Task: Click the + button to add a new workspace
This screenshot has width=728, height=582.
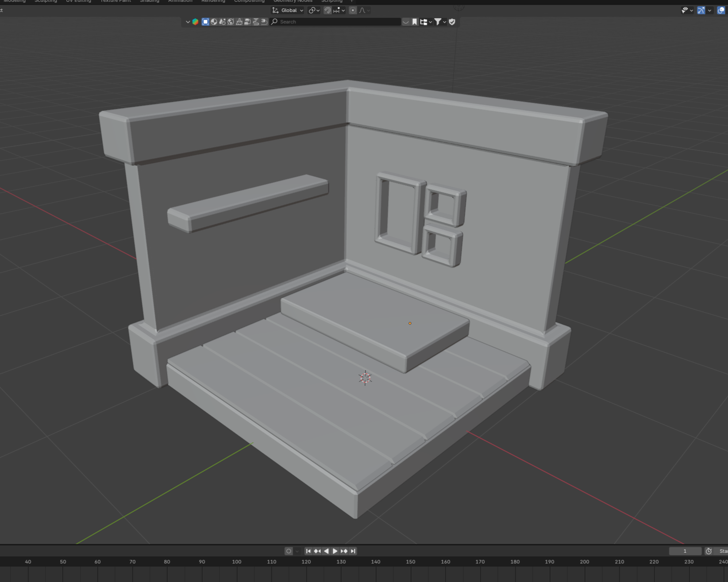Action: [351, 1]
